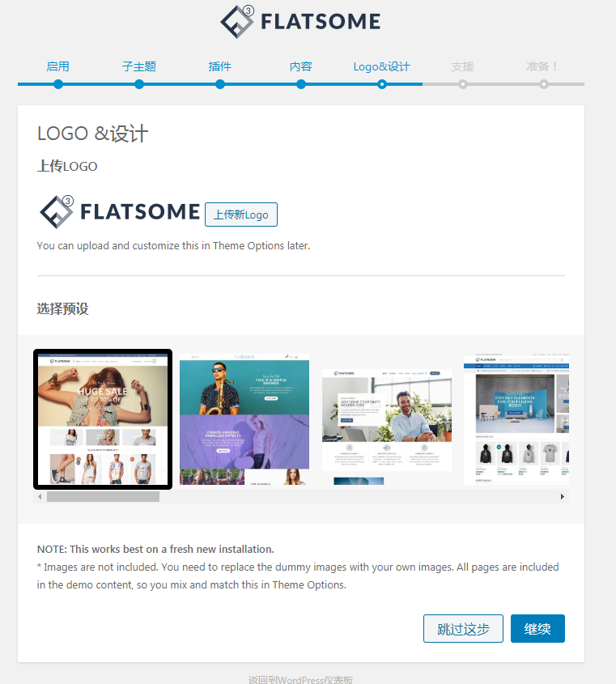Click the preset scrollbar left arrow
Viewport: 616px width, 684px height.
[40, 496]
